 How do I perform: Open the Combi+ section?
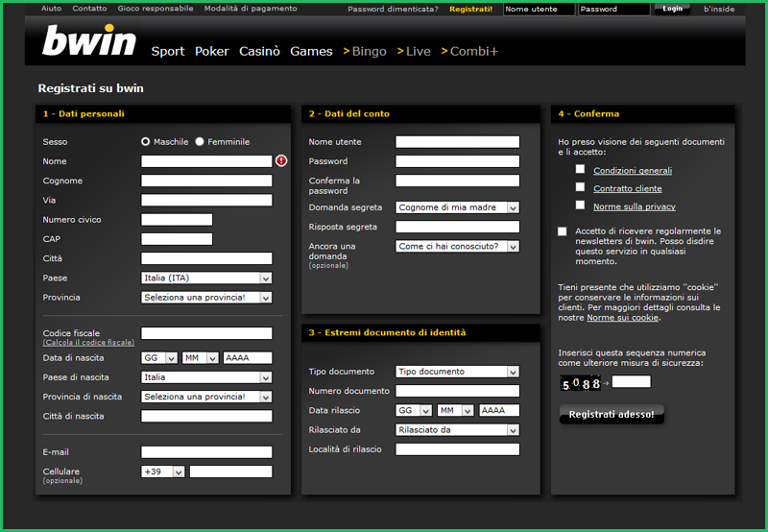click(x=469, y=52)
